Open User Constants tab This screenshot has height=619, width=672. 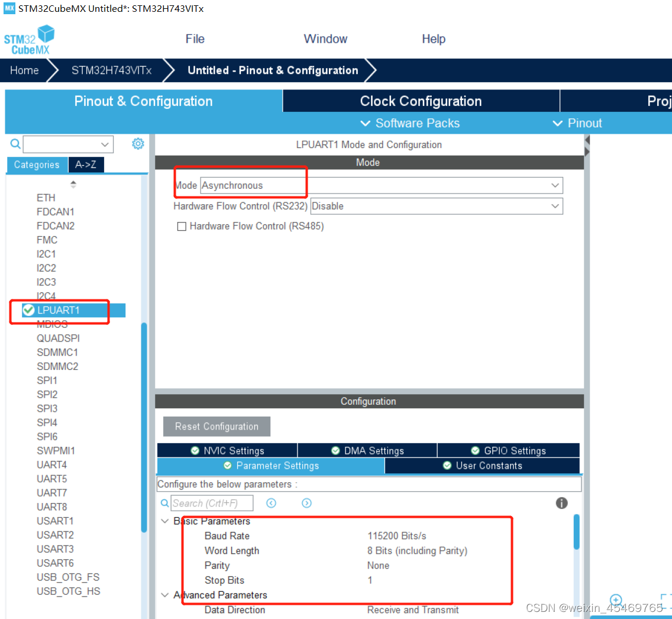pyautogui.click(x=482, y=466)
